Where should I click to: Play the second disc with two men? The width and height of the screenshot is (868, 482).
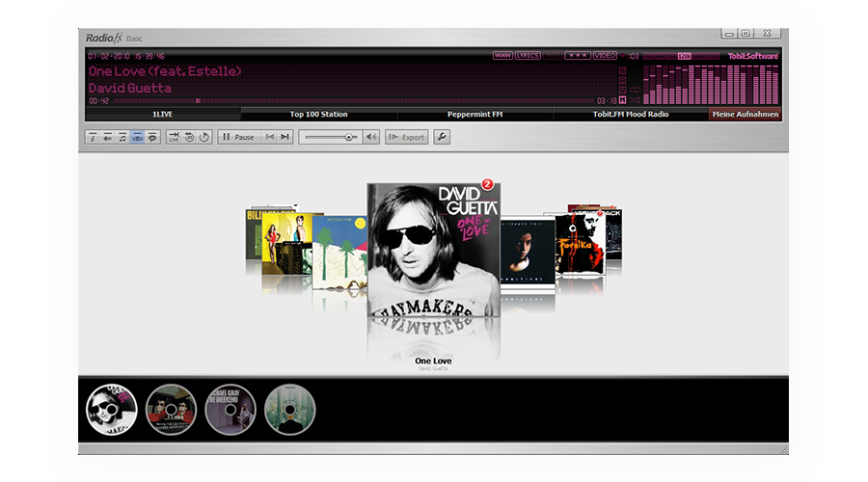[171, 410]
